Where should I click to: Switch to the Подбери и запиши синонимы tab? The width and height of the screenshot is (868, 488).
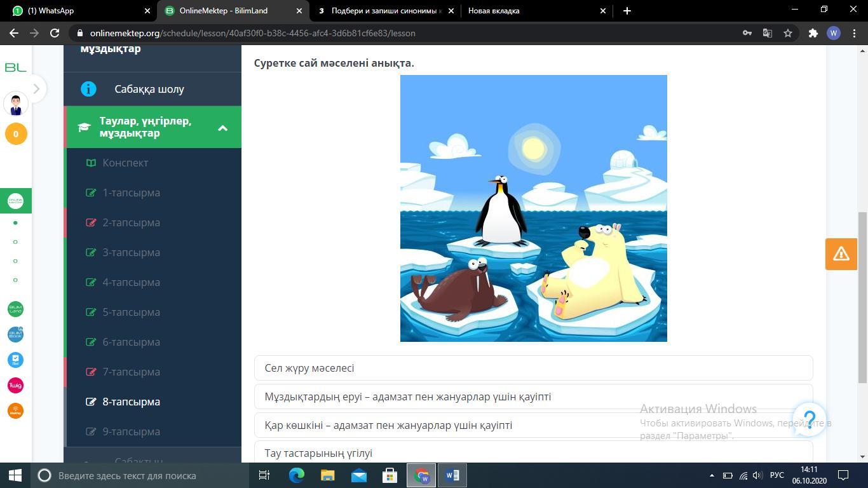386,11
